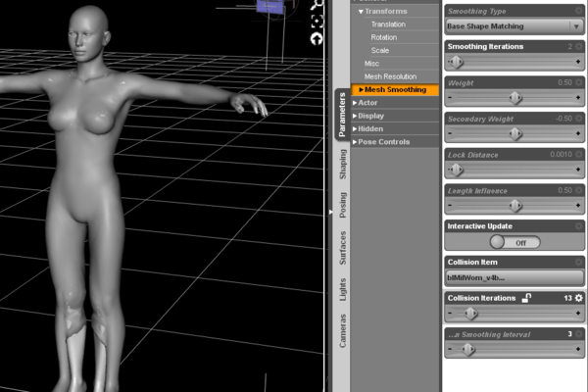Switch to the Posing tab
The image size is (588, 392).
[x=343, y=205]
